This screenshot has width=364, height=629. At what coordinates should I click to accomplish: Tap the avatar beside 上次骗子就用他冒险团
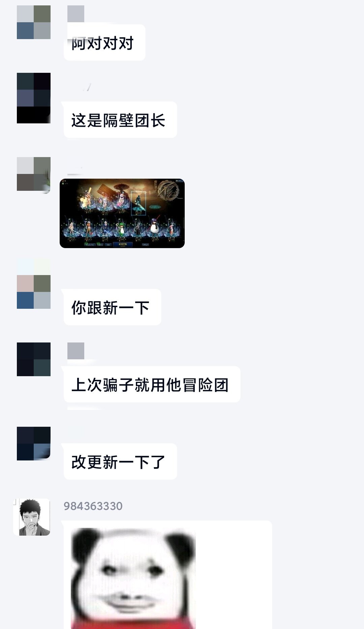[34, 359]
